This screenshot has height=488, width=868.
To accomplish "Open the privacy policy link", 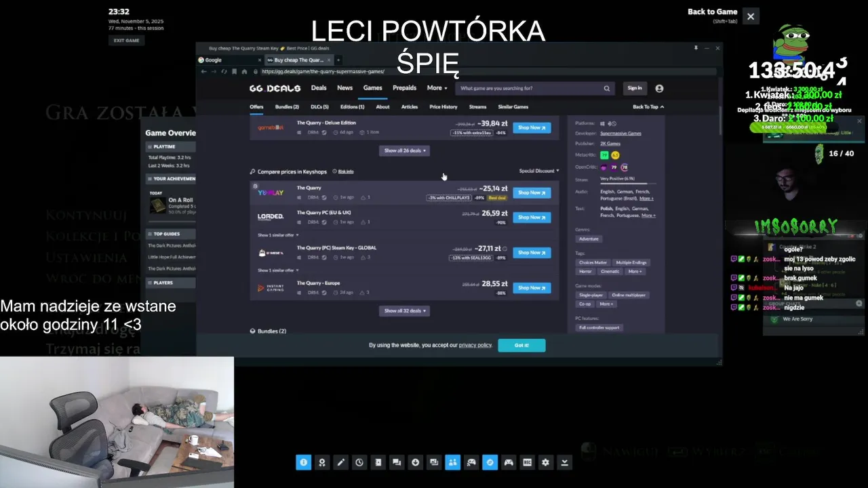I will point(475,345).
